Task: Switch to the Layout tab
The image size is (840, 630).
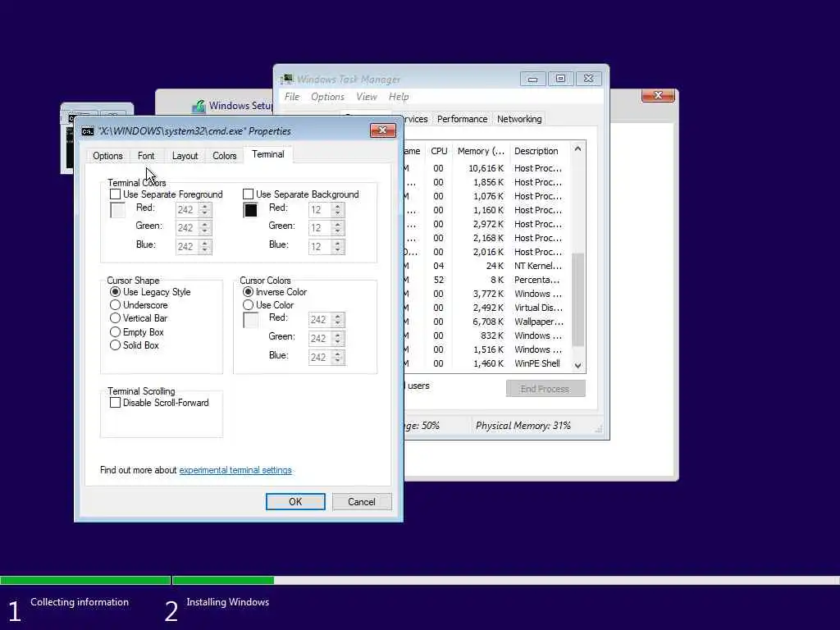Action: tap(185, 156)
